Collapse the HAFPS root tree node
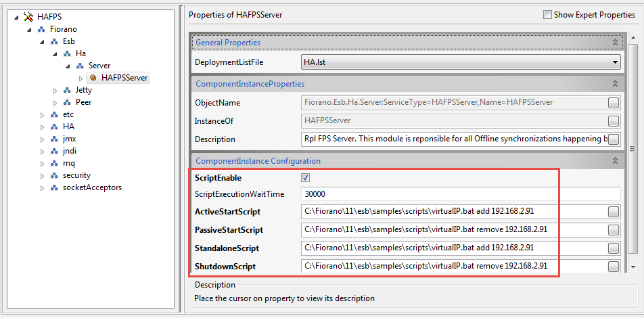This screenshot has height=318, width=644. point(16,18)
